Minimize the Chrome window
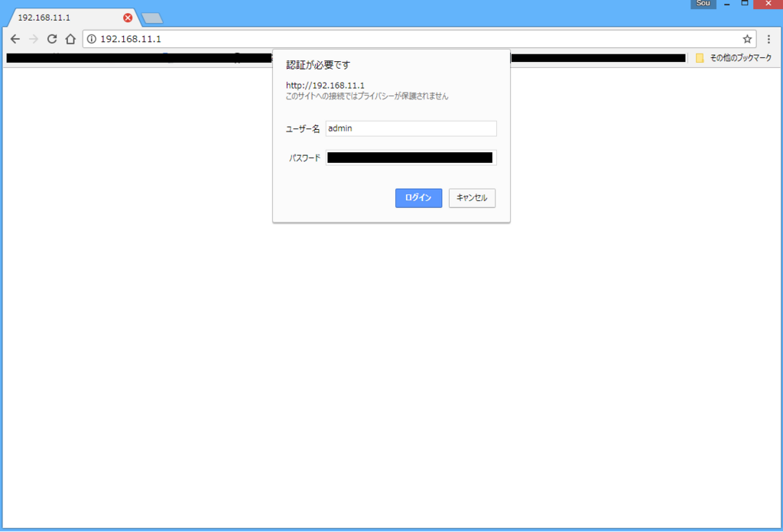 727,4
